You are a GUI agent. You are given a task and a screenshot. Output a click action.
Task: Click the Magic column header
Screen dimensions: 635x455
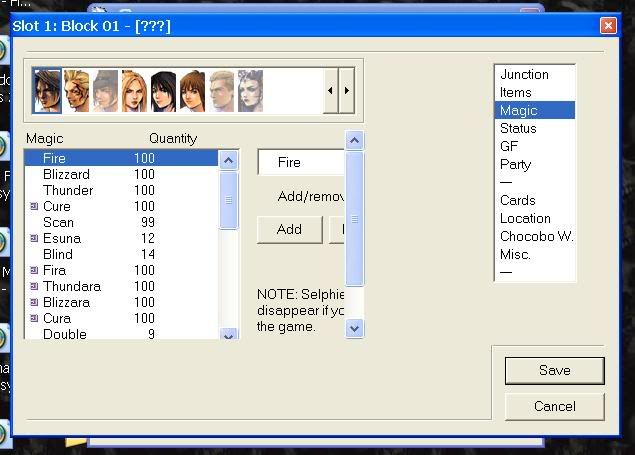pyautogui.click(x=45, y=138)
